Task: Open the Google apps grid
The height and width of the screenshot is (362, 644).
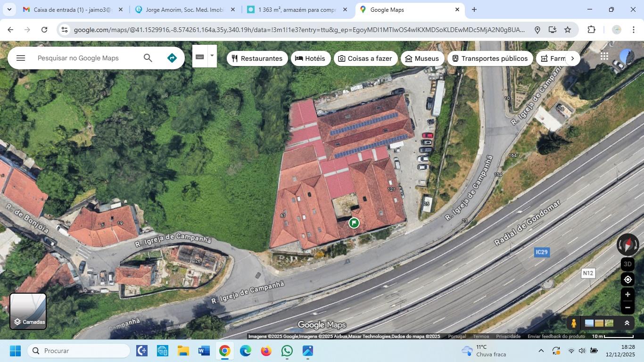Action: [604, 57]
